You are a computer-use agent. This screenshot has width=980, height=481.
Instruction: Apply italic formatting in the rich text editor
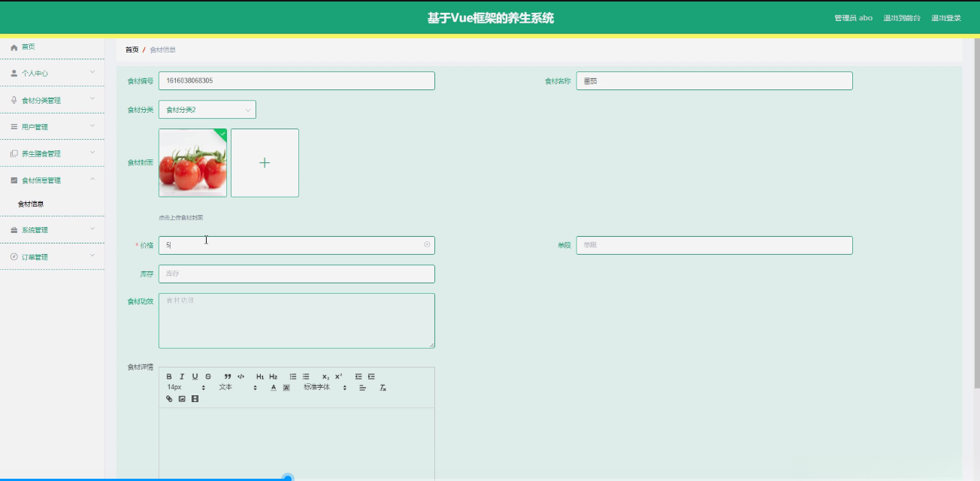(x=181, y=377)
